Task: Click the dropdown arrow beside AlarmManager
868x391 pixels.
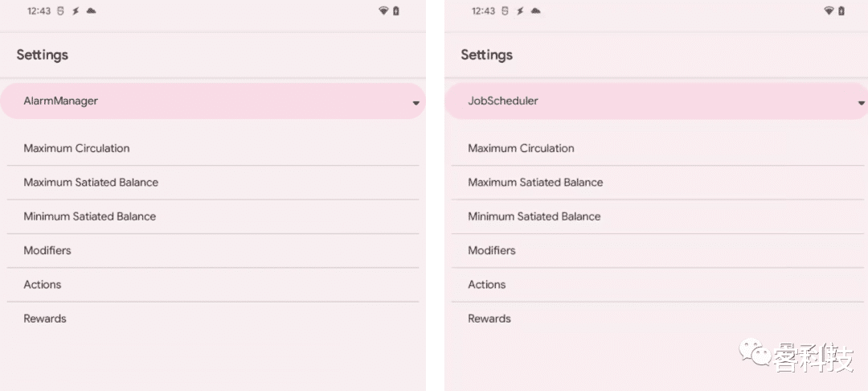Action: coord(416,103)
